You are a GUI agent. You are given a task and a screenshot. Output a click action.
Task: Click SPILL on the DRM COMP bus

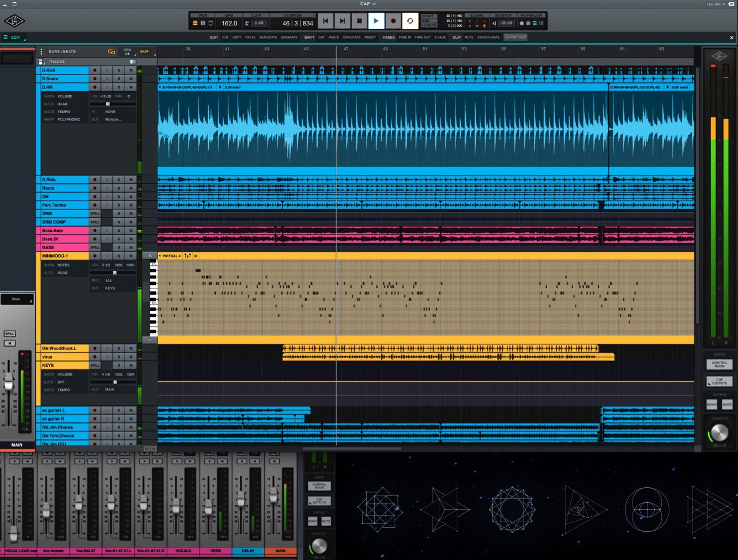pos(95,222)
